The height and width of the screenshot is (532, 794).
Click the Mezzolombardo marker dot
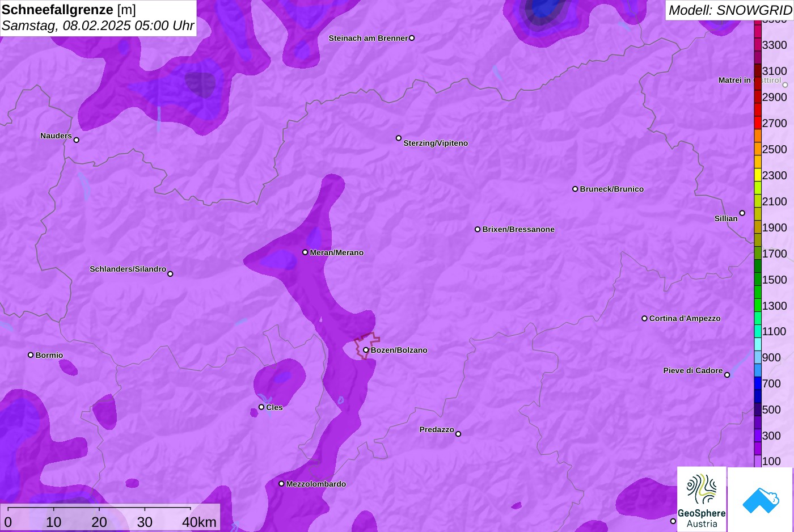[281, 484]
